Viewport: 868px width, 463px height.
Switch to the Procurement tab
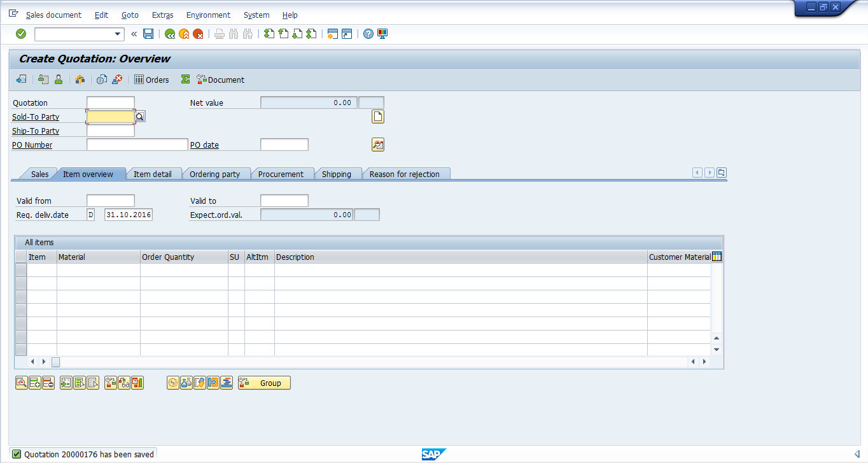click(281, 174)
